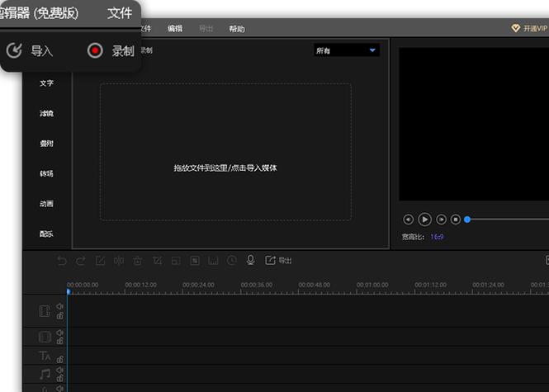Click the 开通VIP button
This screenshot has height=392, width=549.
pos(529,28)
